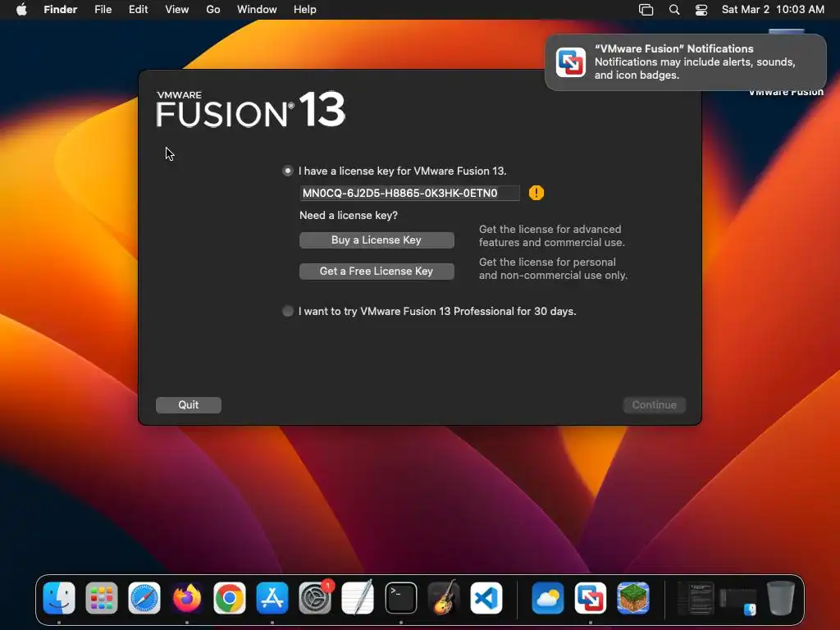Viewport: 840px width, 630px height.
Task: Click the yellow license key warning icon
Action: (536, 193)
